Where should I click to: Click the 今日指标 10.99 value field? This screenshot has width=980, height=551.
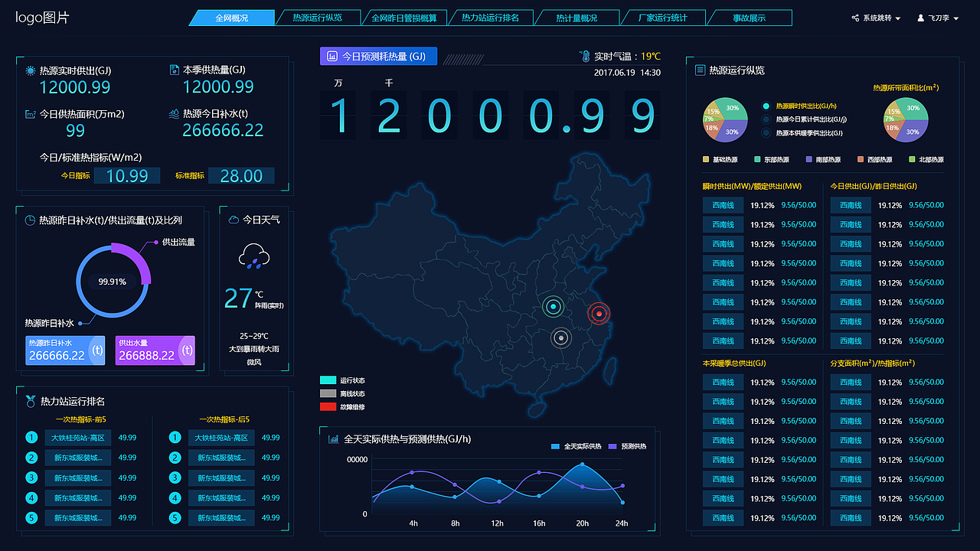point(127,176)
